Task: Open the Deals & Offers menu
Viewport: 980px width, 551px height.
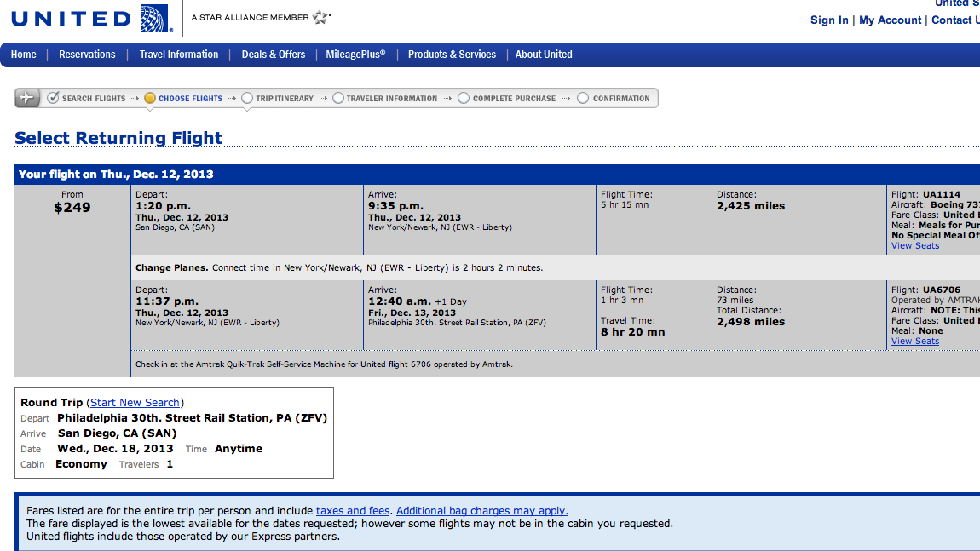Action: pyautogui.click(x=274, y=55)
